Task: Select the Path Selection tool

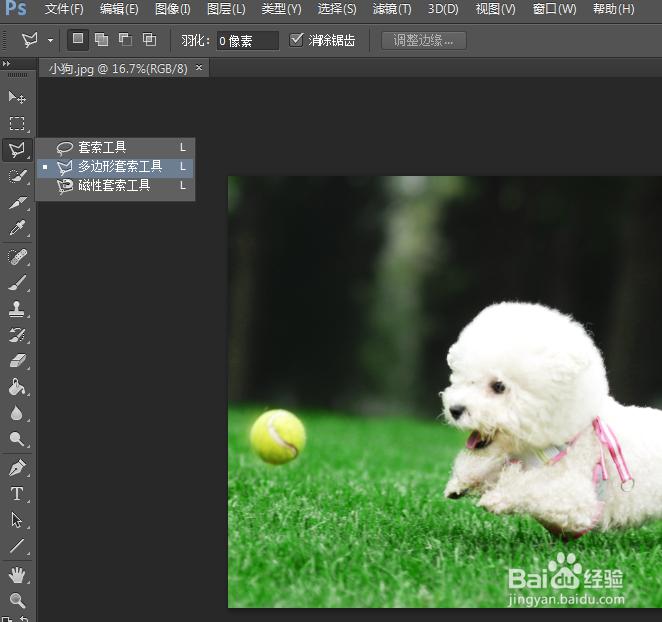Action: coord(17,520)
